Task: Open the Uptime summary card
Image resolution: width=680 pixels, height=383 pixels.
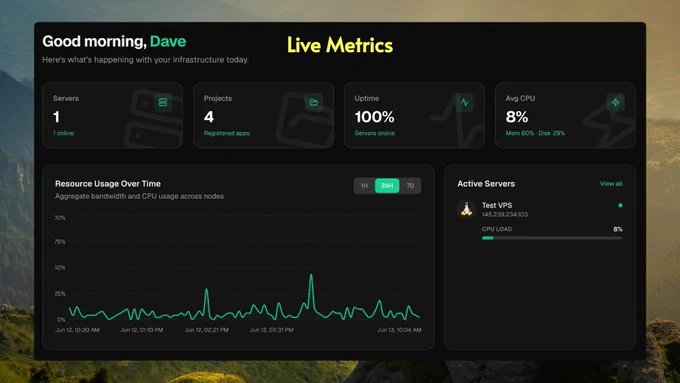Action: (414, 115)
